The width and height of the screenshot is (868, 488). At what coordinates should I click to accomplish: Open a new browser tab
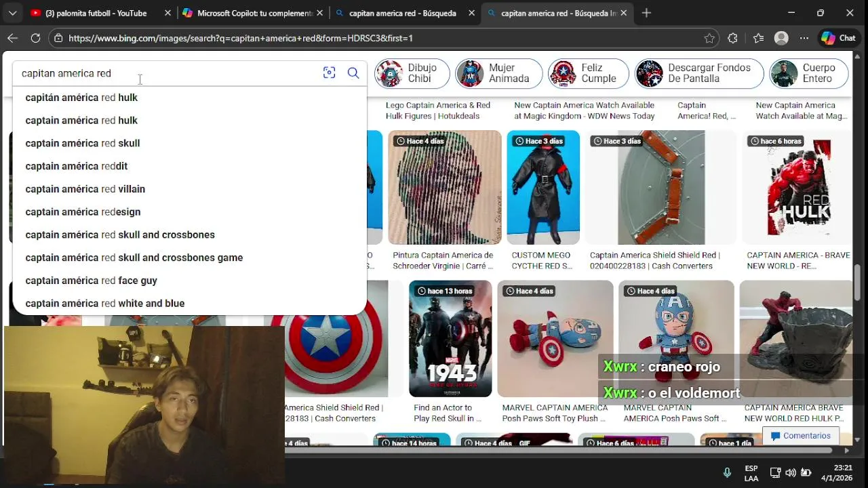pyautogui.click(x=646, y=13)
